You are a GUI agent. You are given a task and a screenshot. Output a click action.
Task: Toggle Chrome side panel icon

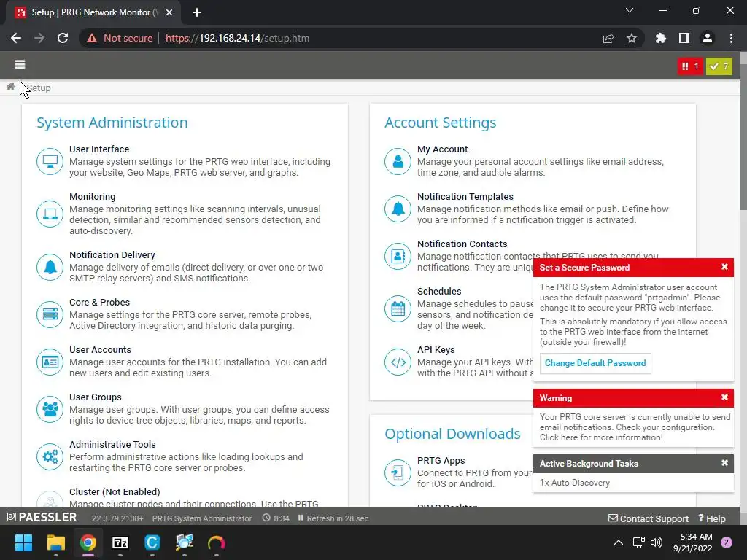[684, 38]
